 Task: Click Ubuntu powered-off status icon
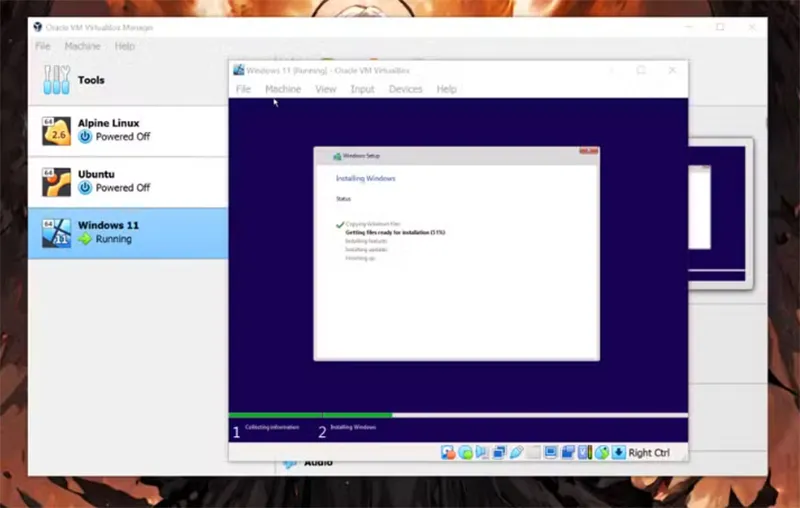point(85,188)
